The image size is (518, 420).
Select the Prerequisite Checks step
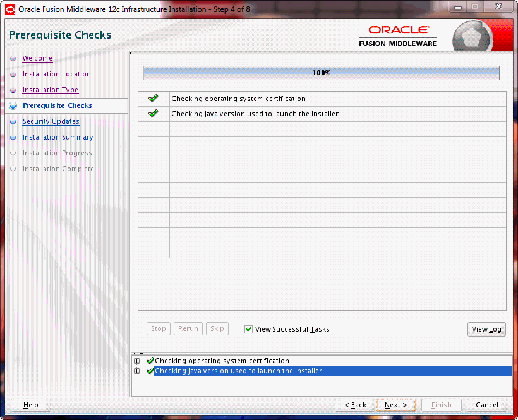click(x=57, y=105)
